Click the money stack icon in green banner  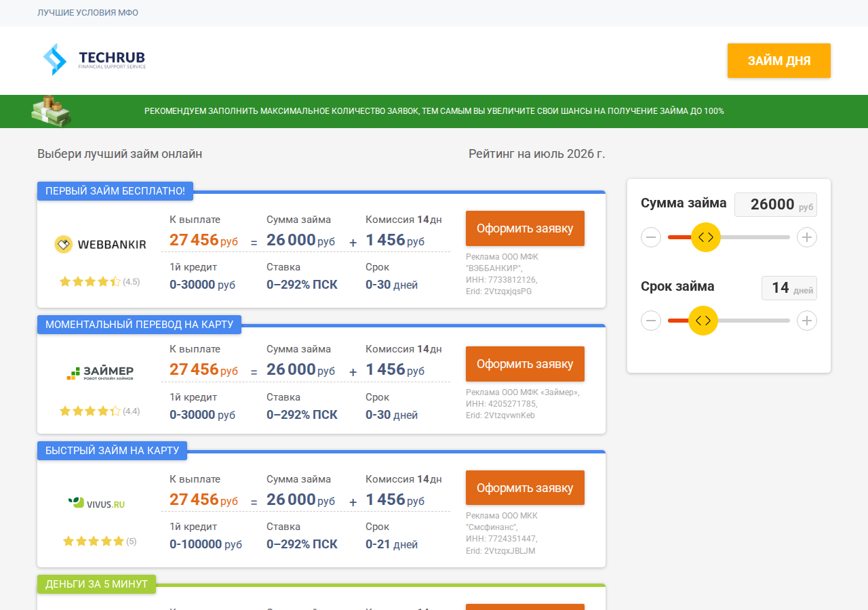pyautogui.click(x=52, y=110)
